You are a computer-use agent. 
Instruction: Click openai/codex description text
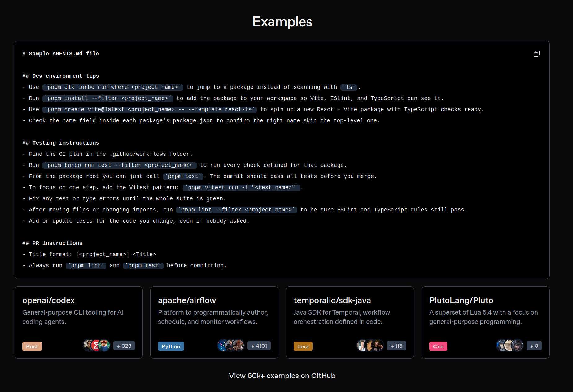73,317
